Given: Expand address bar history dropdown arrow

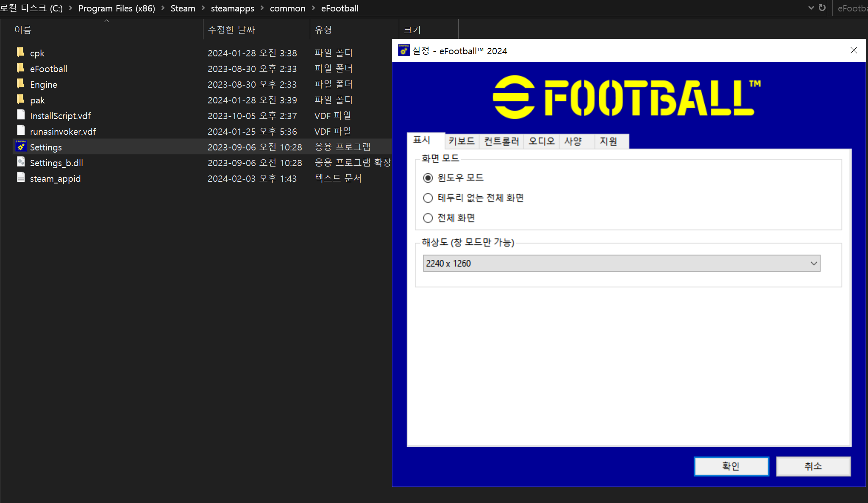Looking at the screenshot, I should point(811,8).
